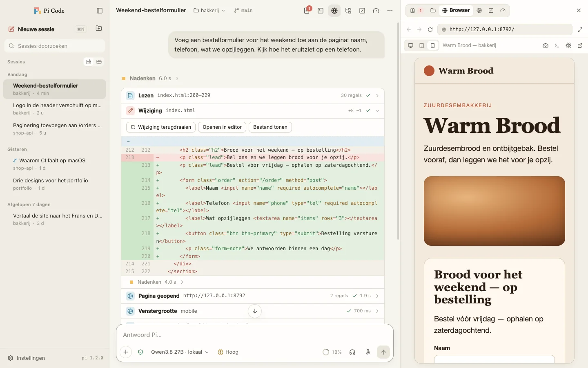Click the 18% context usage indicator

click(332, 352)
